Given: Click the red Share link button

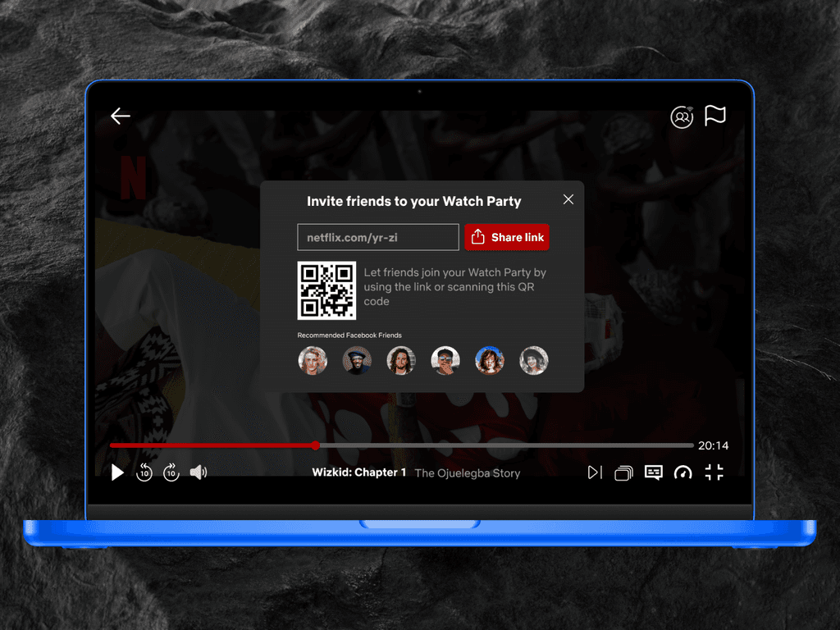Looking at the screenshot, I should click(507, 237).
